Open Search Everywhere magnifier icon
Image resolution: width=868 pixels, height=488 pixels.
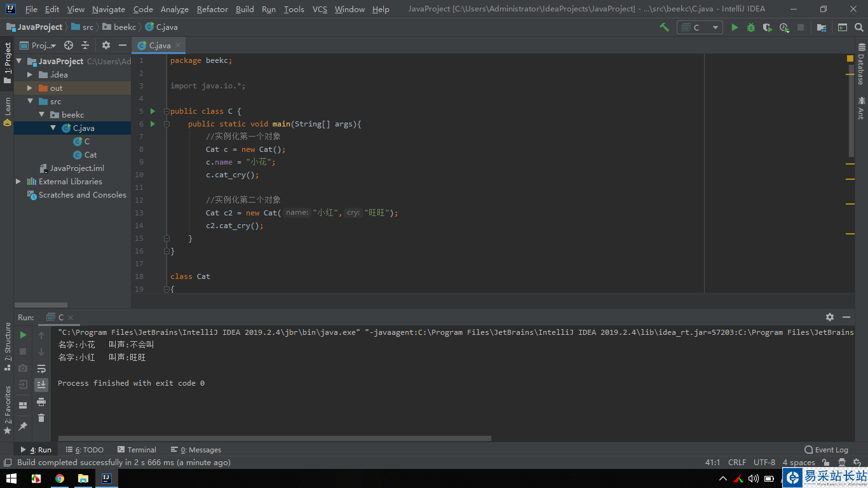pos(859,27)
